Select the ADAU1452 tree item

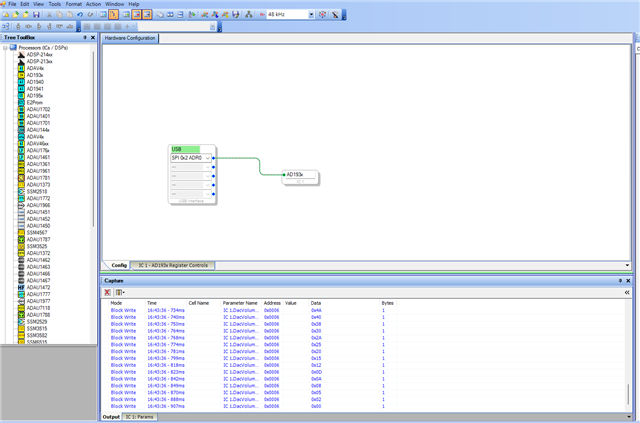38,219
